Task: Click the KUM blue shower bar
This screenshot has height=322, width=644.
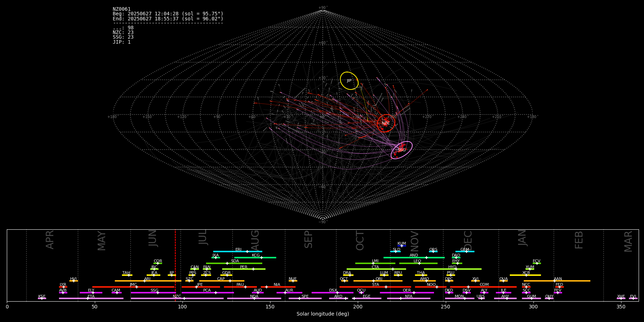Action: 402,246
